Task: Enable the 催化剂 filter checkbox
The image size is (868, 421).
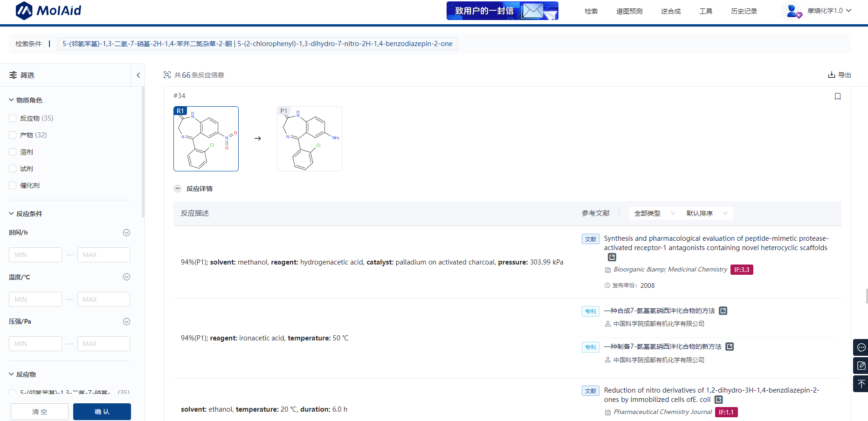Action: [13, 185]
